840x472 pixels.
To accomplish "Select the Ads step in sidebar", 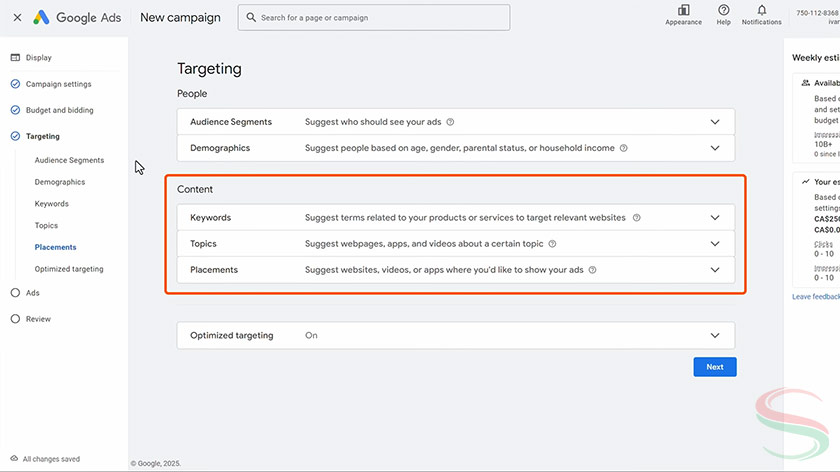I will click(32, 293).
